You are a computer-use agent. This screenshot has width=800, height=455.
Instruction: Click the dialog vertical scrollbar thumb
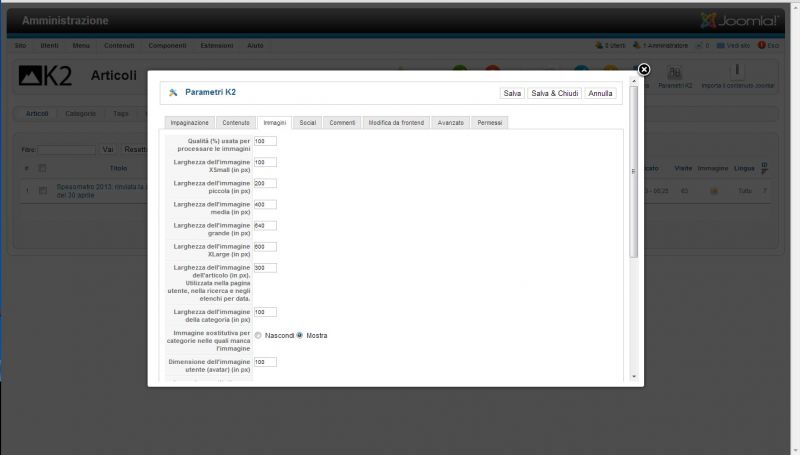pos(634,172)
